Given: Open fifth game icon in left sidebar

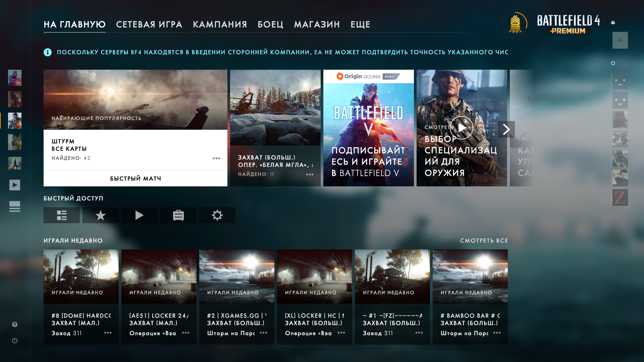Looking at the screenshot, I should (x=15, y=164).
